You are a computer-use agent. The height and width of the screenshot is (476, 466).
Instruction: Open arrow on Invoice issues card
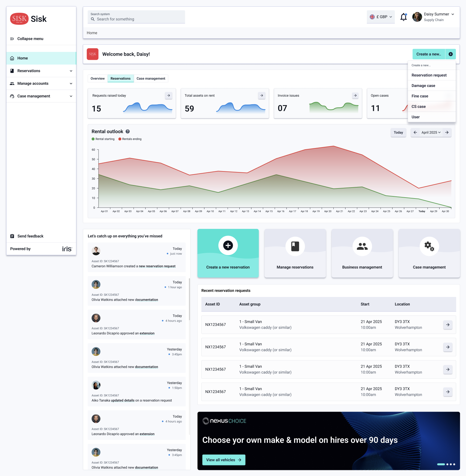pos(355,95)
